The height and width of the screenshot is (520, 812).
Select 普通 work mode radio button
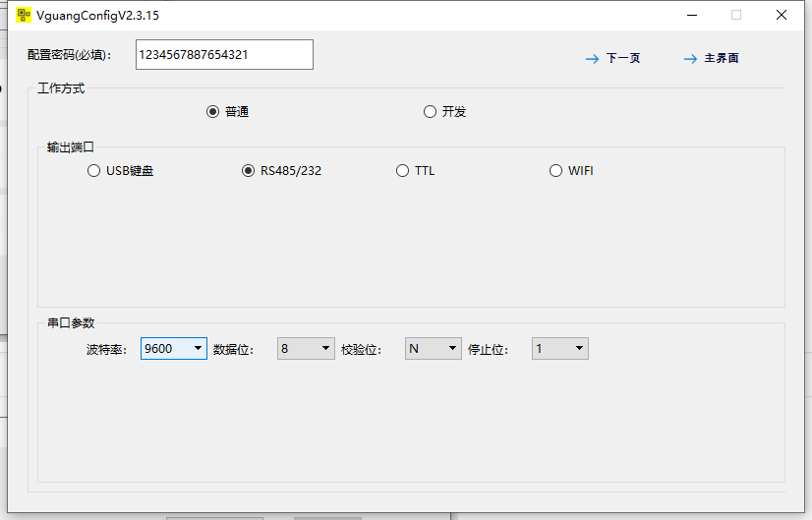[212, 112]
